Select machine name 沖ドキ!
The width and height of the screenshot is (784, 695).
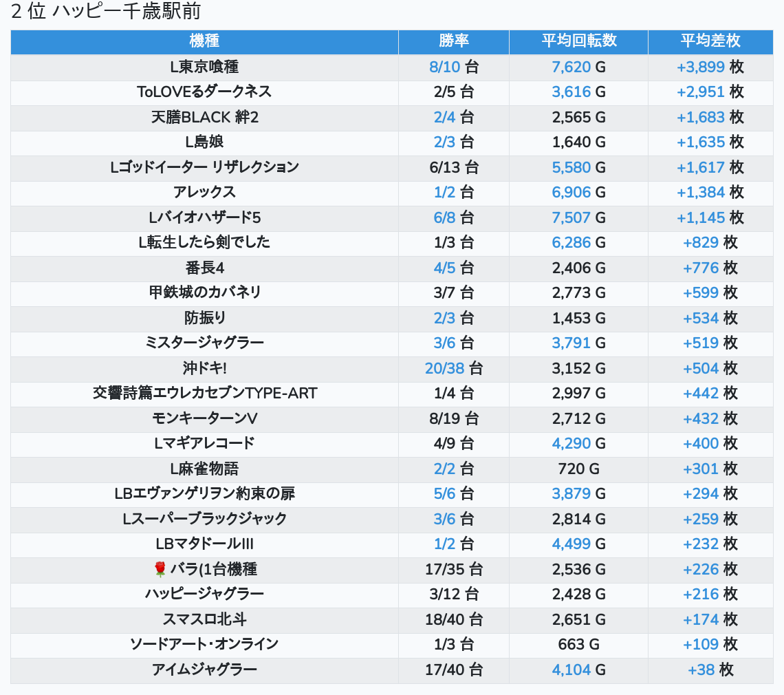pos(204,368)
